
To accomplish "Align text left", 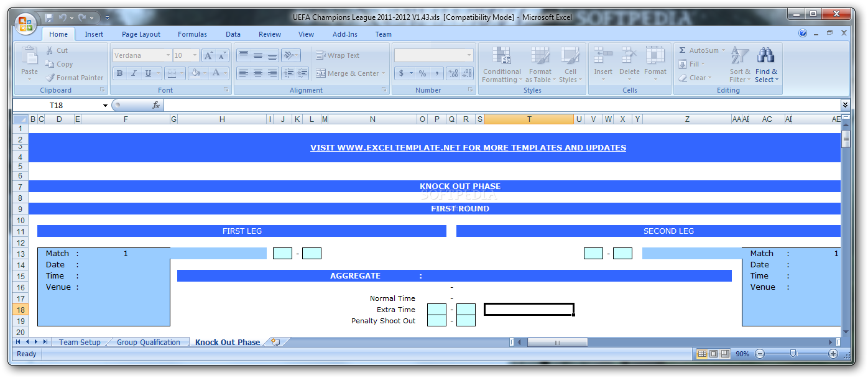I will [x=242, y=73].
